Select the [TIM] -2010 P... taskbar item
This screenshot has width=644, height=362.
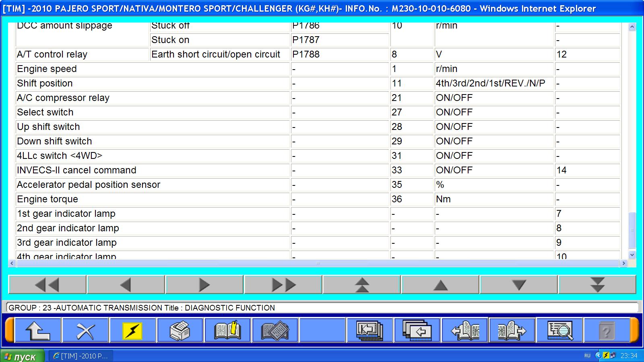(81, 356)
